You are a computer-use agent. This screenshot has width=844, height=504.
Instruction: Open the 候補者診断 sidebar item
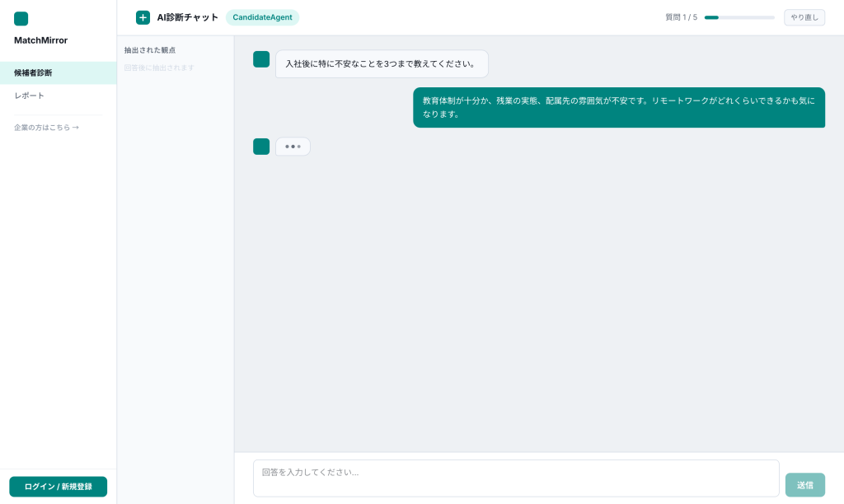(59, 73)
